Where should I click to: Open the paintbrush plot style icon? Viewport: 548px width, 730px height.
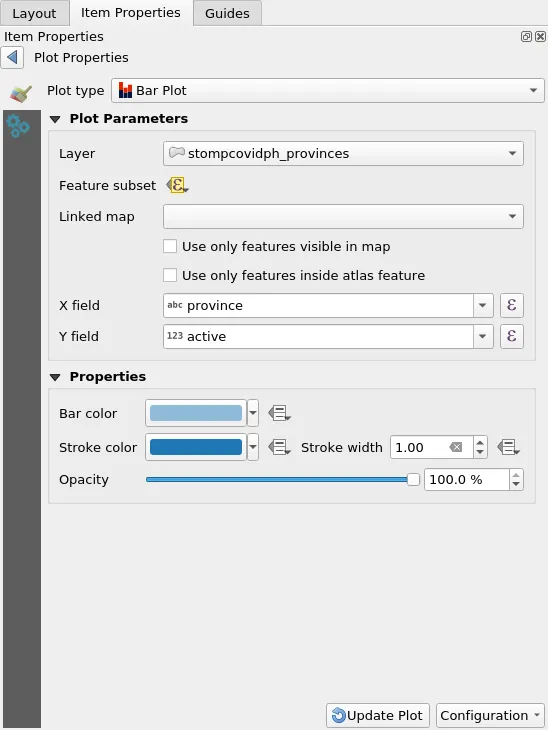(20, 93)
